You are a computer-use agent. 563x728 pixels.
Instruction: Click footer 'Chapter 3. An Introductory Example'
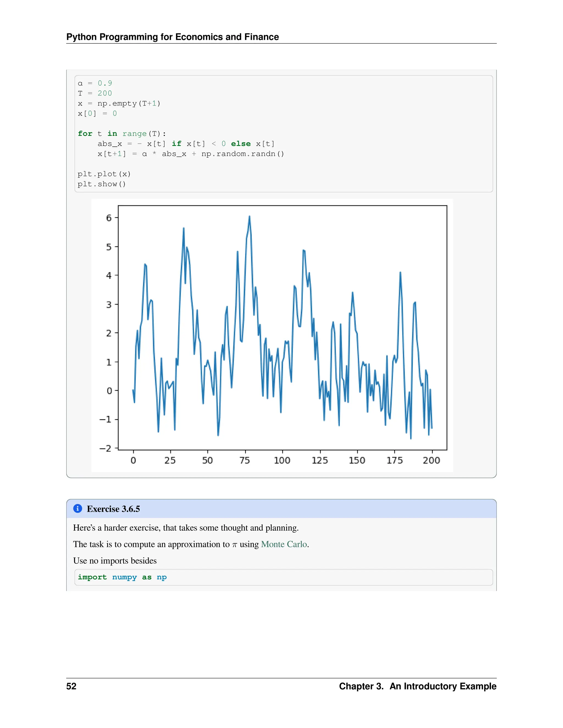pyautogui.click(x=418, y=686)
